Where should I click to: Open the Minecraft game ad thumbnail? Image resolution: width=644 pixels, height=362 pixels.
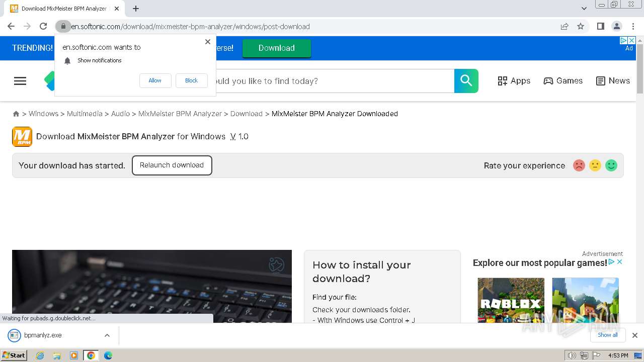coord(585,300)
